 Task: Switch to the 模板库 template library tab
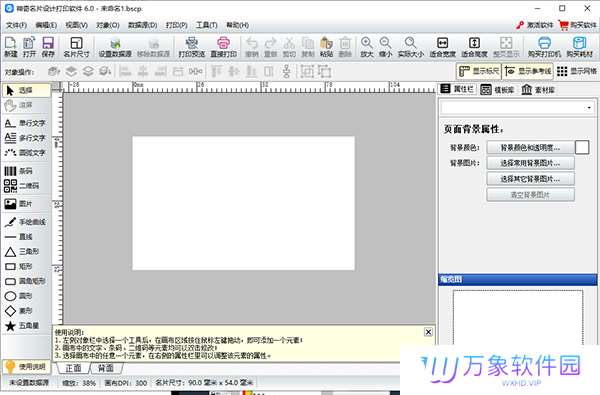click(x=497, y=90)
